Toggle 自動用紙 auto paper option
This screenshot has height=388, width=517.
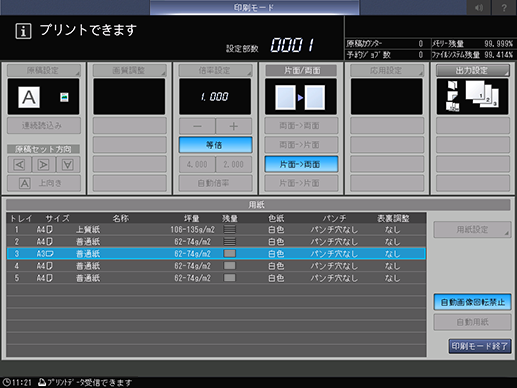[472, 322]
